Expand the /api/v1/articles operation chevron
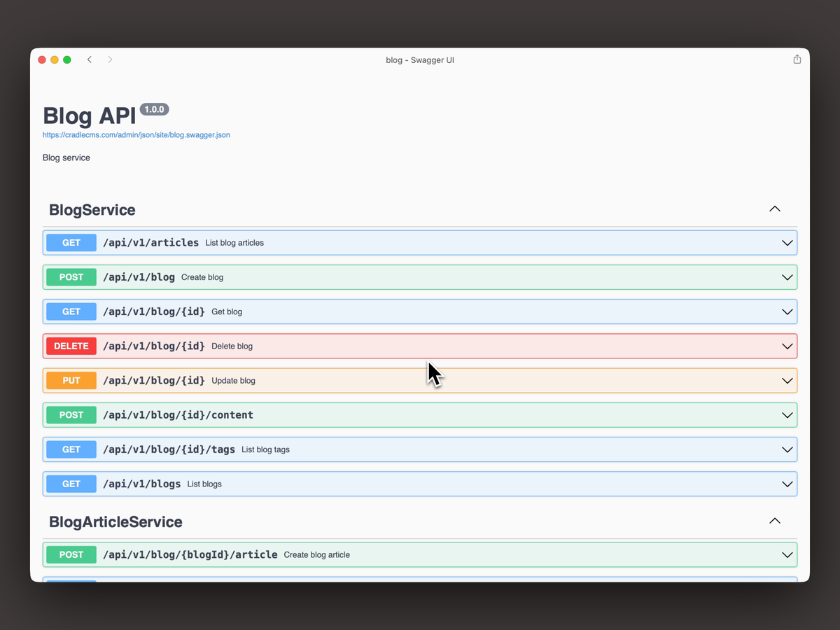The height and width of the screenshot is (630, 840). (787, 242)
